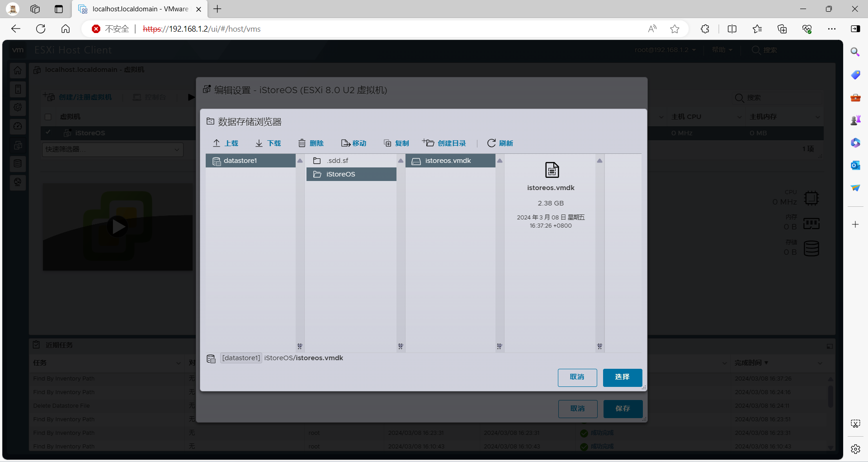Open favorites list icon
The width and height of the screenshot is (868, 462).
pos(757,29)
